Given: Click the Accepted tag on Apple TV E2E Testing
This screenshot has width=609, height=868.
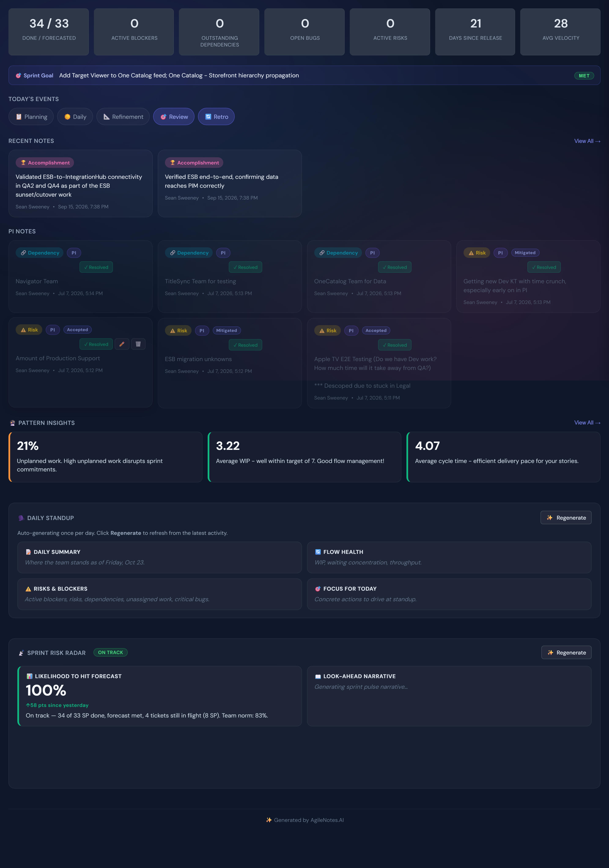Looking at the screenshot, I should 376,331.
